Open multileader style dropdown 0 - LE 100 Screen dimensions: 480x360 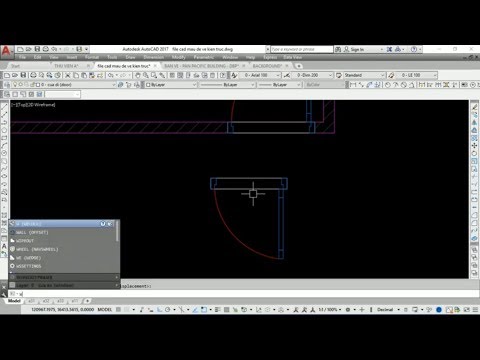click(416, 75)
